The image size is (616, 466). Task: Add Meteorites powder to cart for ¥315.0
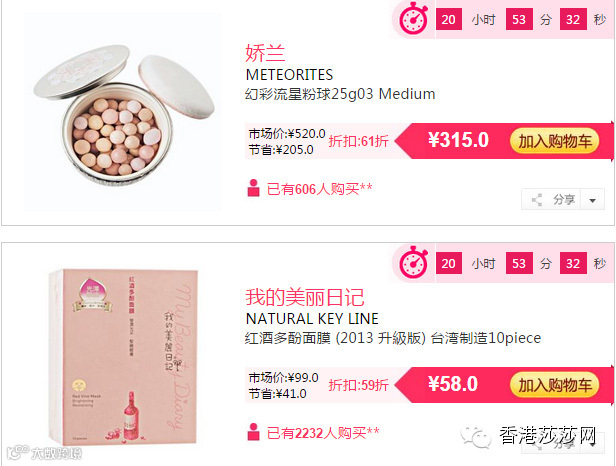tap(554, 141)
